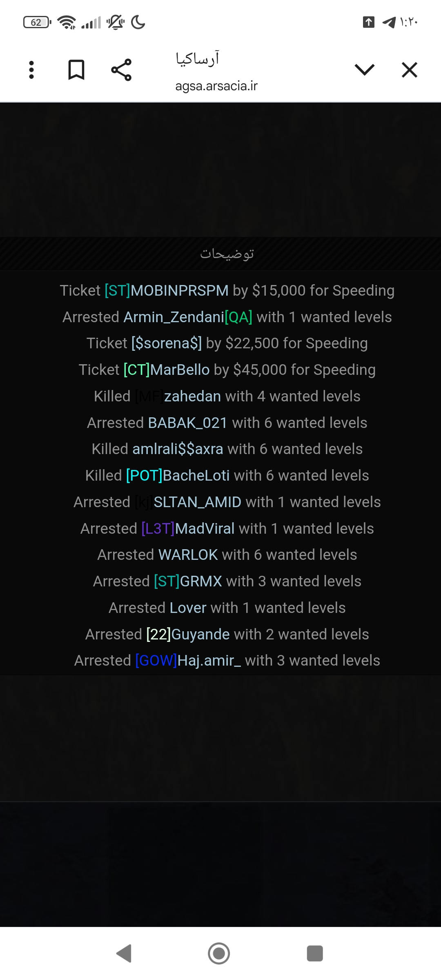Image resolution: width=441 pixels, height=980 pixels.
Task: Tap the [GOW]Haj.amir_ arrest entry
Action: (x=227, y=661)
